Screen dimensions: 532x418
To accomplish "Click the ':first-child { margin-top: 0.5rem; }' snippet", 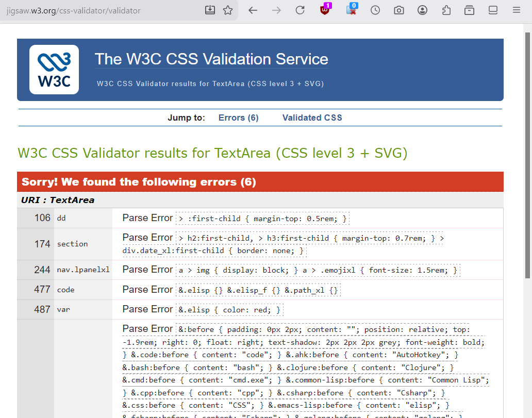I will [262, 219].
